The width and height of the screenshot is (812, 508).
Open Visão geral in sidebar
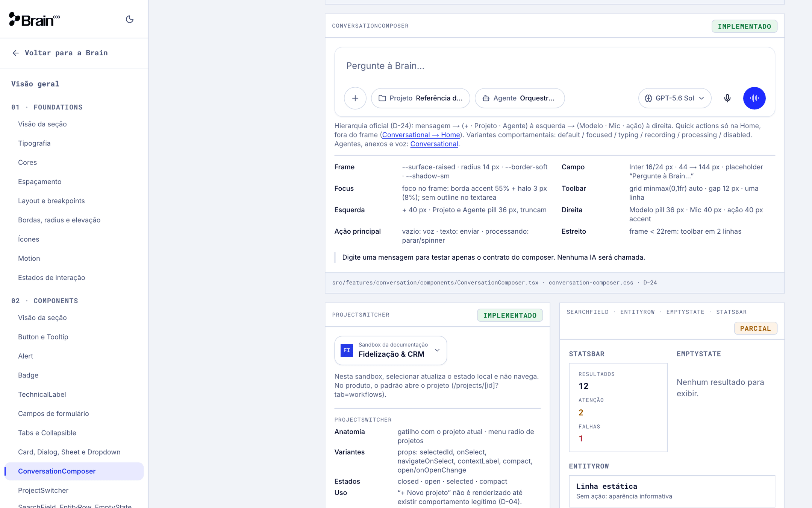click(x=35, y=84)
